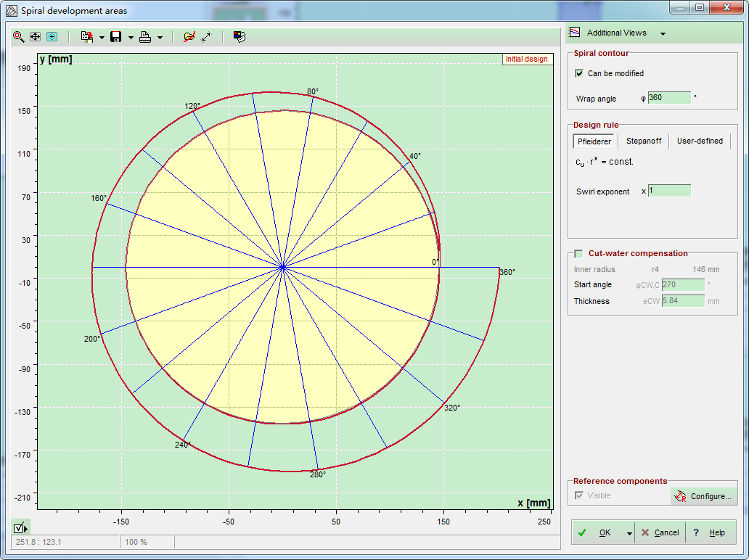749x560 pixels.
Task: Click the 360° label on the spiral
Action: point(507,272)
